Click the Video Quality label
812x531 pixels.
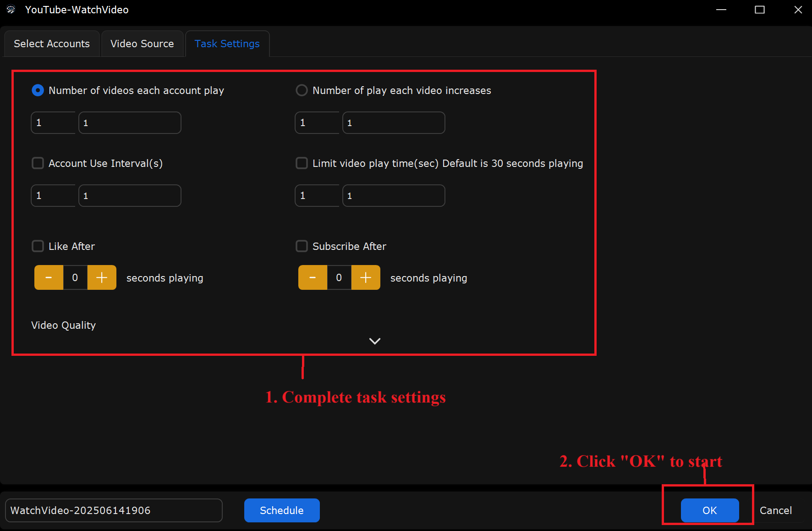[x=64, y=325]
